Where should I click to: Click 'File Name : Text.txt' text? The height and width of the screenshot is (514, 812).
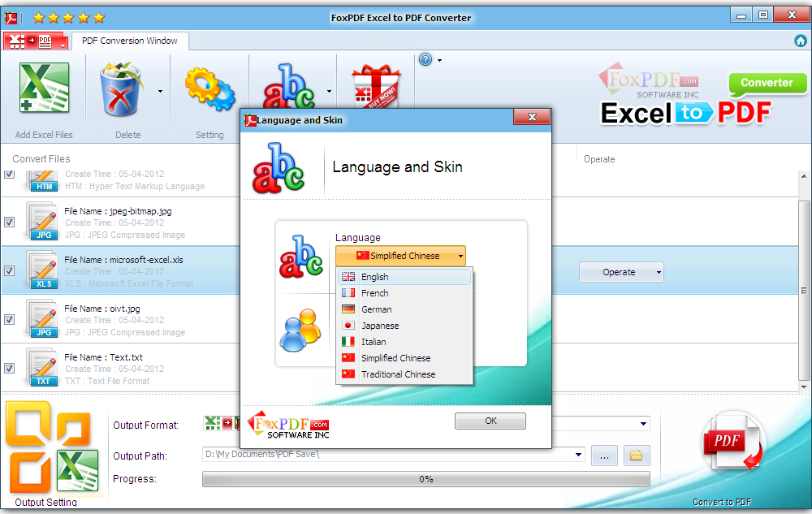pos(104,357)
